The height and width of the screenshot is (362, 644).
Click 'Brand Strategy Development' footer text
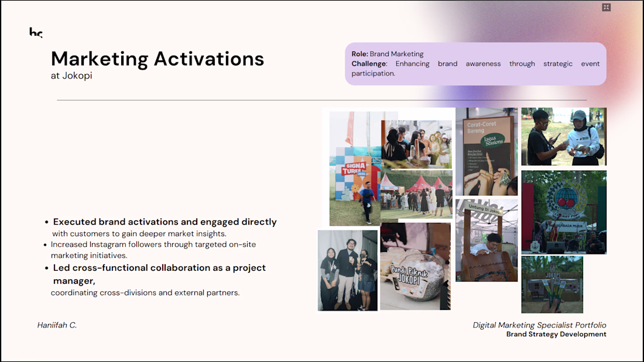pyautogui.click(x=556, y=334)
